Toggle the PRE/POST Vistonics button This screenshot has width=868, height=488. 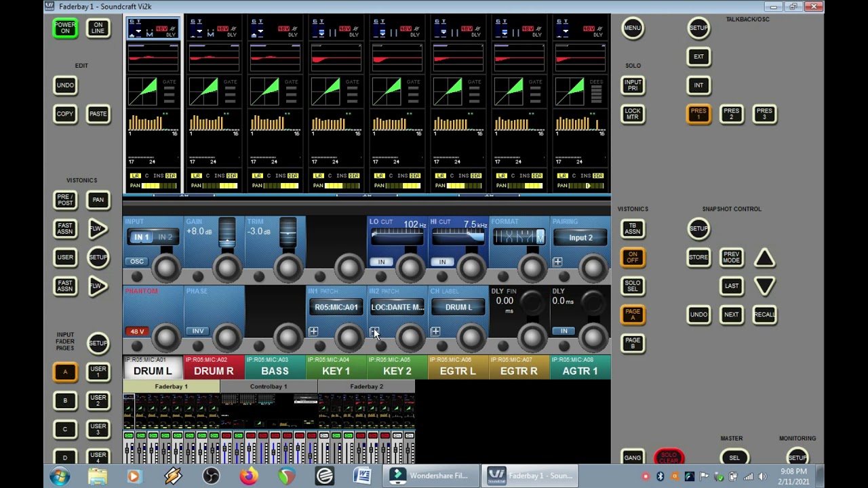pos(65,200)
